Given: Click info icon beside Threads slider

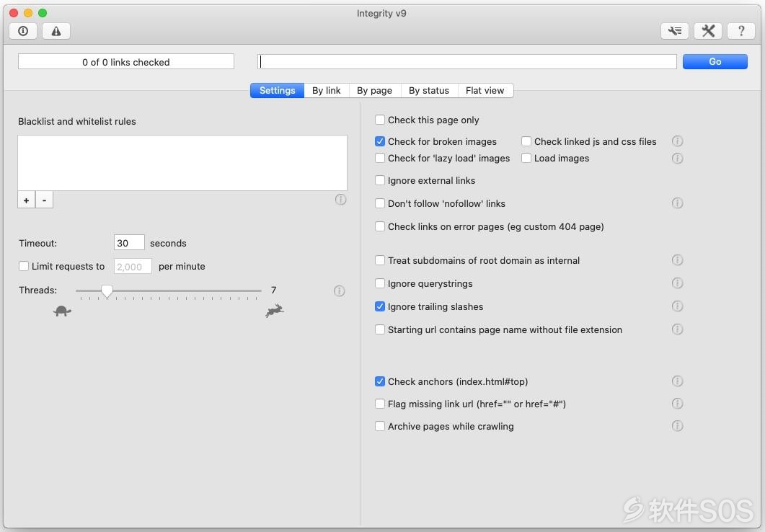Looking at the screenshot, I should point(339,291).
